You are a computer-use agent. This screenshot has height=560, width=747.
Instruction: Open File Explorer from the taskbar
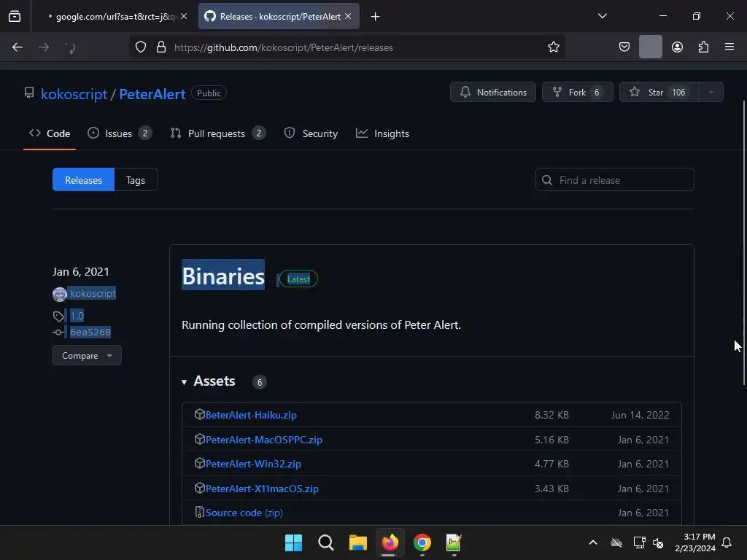tap(357, 542)
